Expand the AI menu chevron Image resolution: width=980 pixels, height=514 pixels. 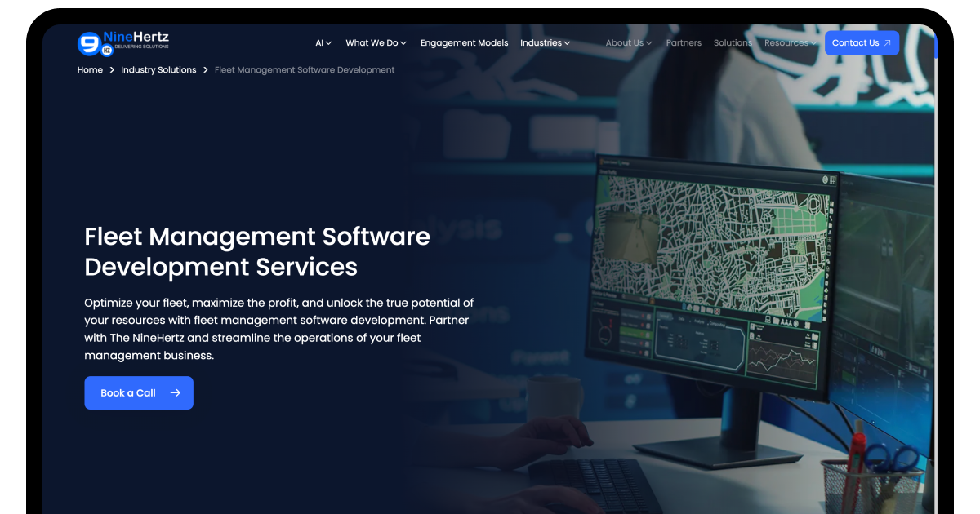[328, 43]
